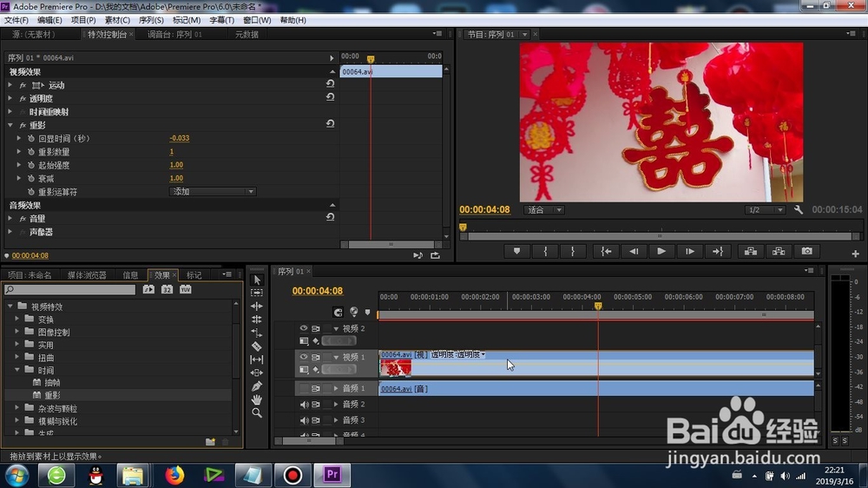This screenshot has height=488, width=868.
Task: Filter 32-bit effects icon in Effects panel
Action: click(x=168, y=289)
